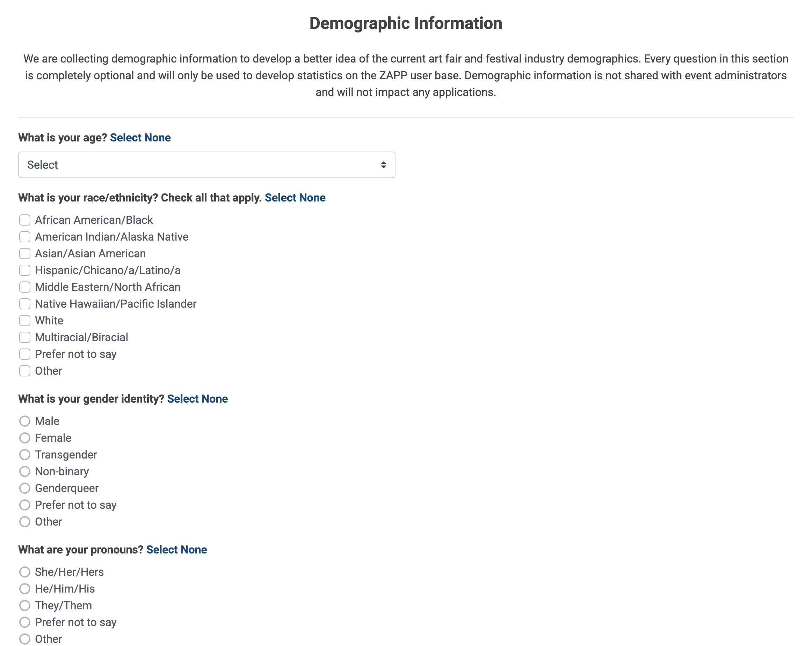Select Genderqueer gender identity option
Screen dimensions: 812x646
coord(25,488)
